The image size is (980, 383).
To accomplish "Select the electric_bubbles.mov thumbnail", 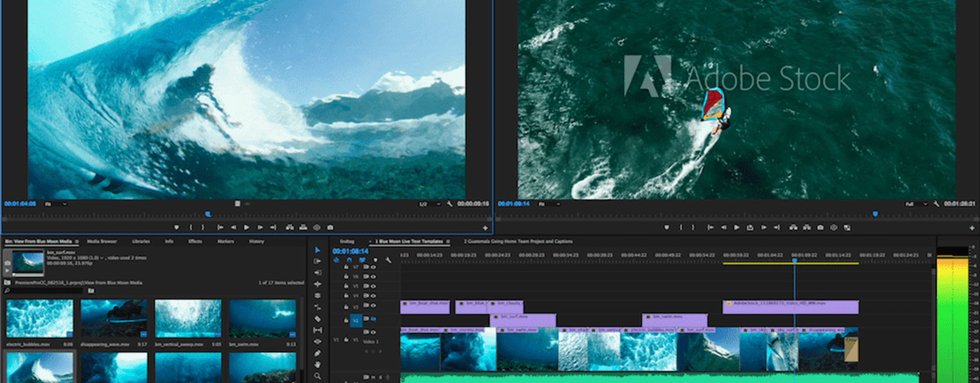I will (40, 318).
